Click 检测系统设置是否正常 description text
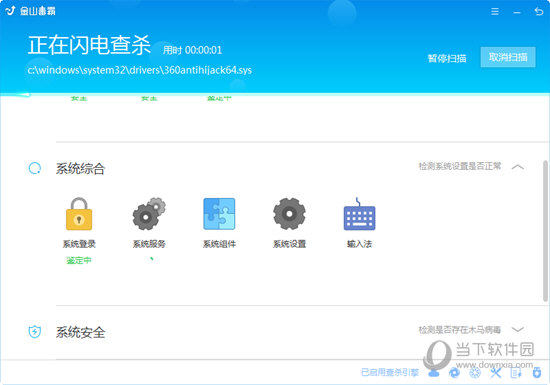 [x=460, y=166]
